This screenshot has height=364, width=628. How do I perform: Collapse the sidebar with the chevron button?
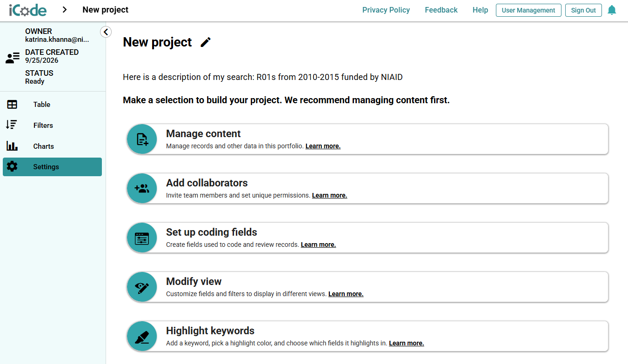[106, 32]
